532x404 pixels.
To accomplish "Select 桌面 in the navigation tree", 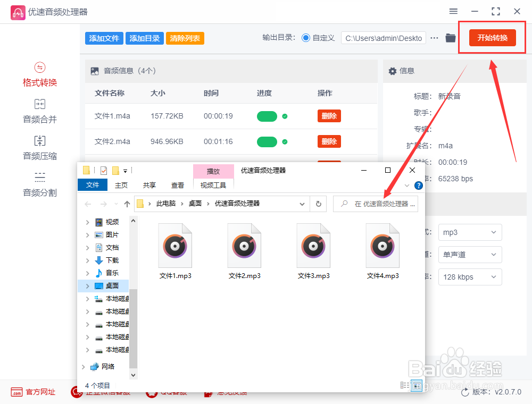I will [x=112, y=285].
